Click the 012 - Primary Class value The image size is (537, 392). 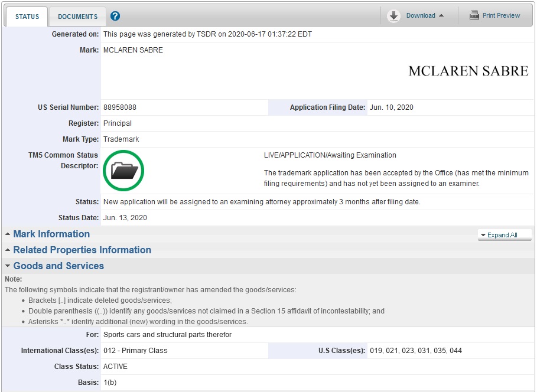pyautogui.click(x=135, y=351)
